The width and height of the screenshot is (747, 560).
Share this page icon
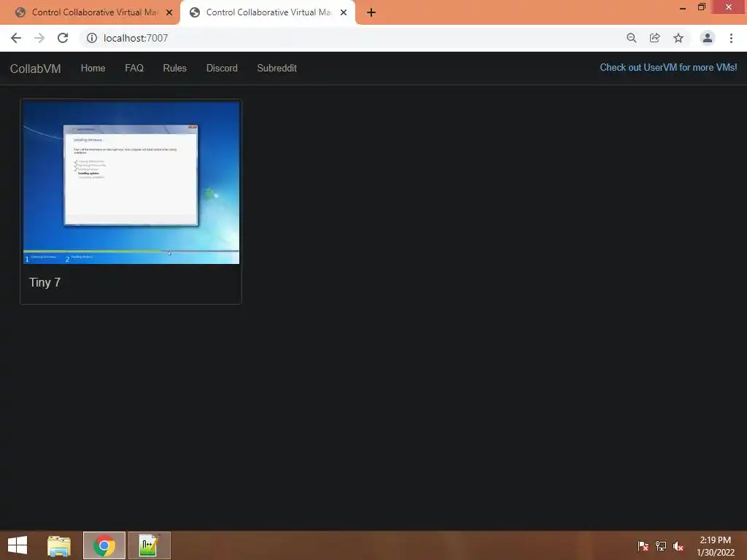(655, 38)
